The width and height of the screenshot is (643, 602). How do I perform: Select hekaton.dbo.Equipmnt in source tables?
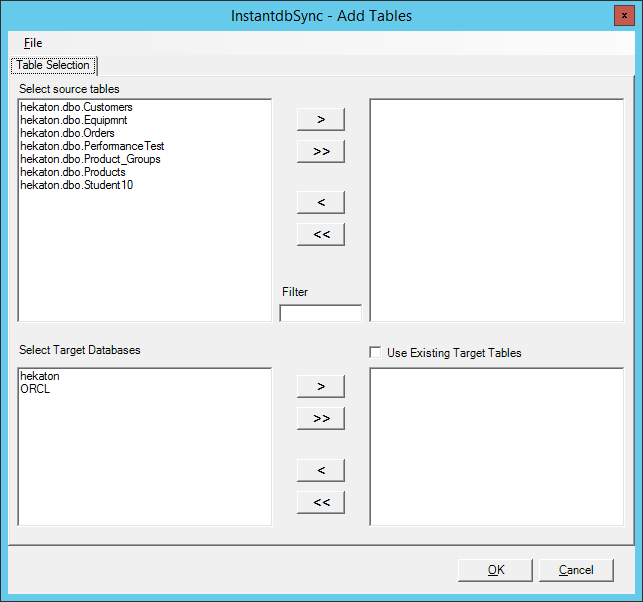click(x=74, y=120)
